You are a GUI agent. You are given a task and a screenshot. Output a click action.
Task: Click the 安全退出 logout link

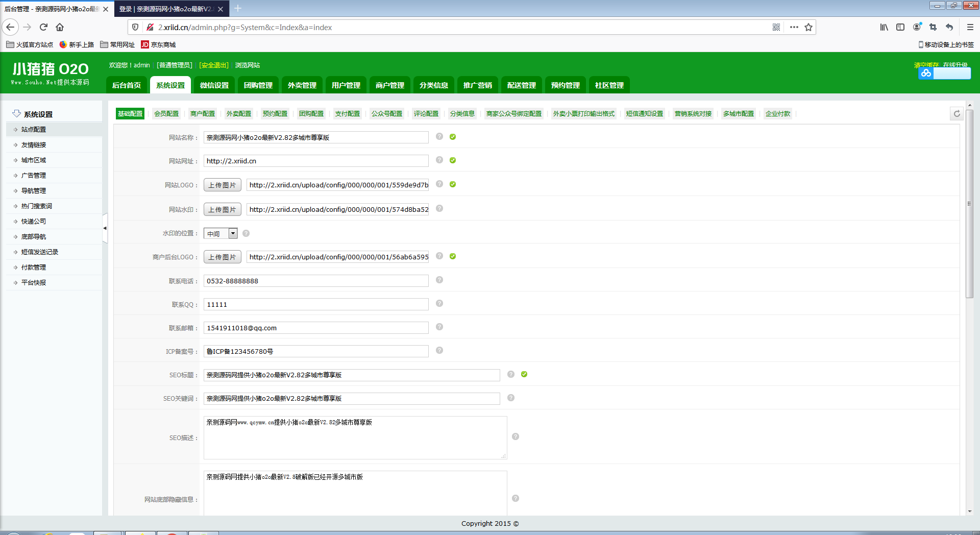pos(214,65)
